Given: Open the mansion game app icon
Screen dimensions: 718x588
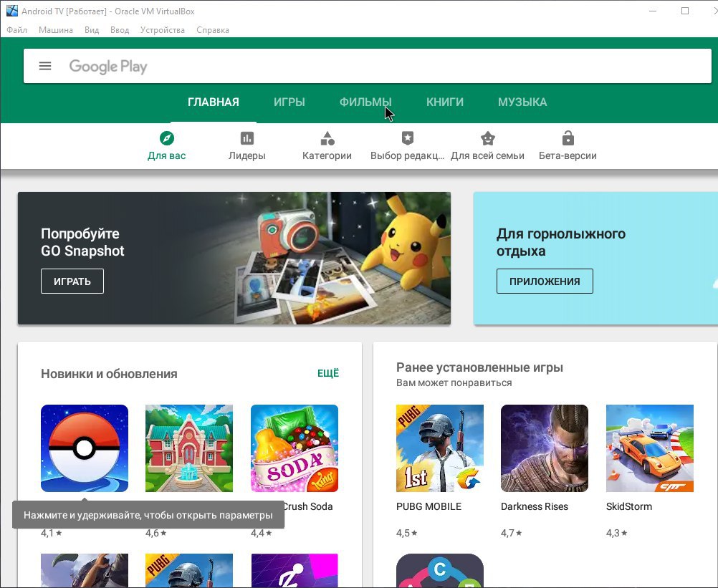Looking at the screenshot, I should click(x=189, y=448).
